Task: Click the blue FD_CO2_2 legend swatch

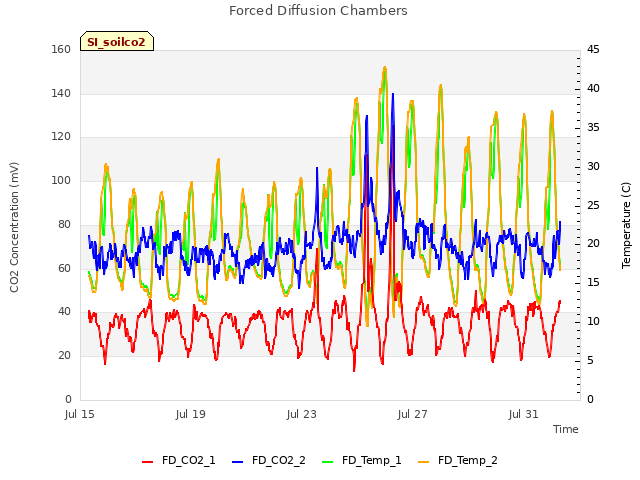Action: pos(238,462)
